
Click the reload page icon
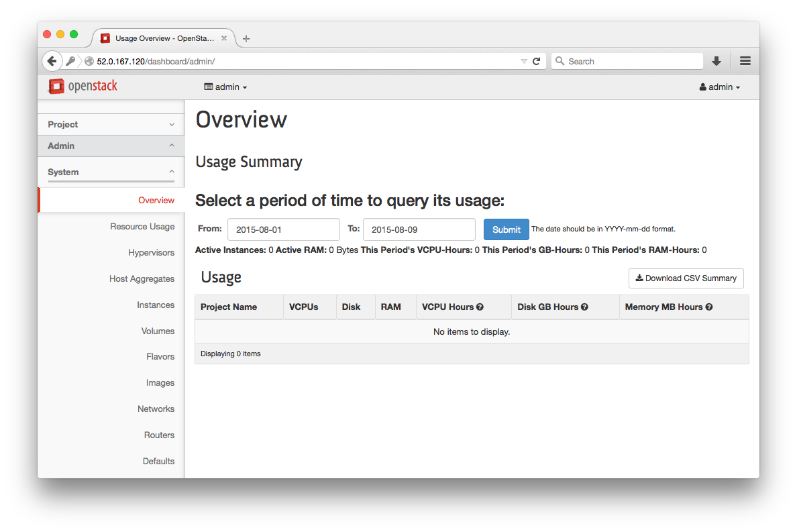tap(537, 61)
